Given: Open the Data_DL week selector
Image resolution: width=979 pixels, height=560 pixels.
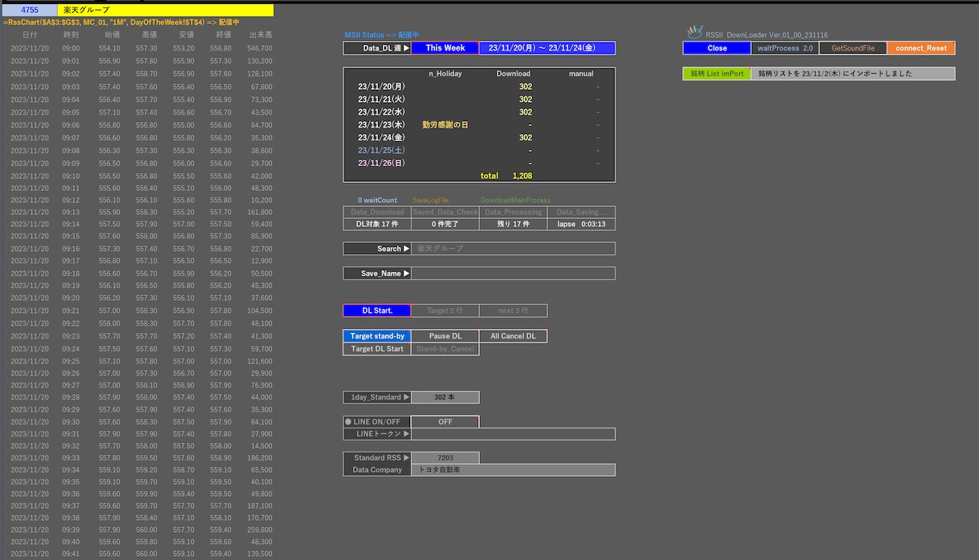Looking at the screenshot, I should (377, 48).
